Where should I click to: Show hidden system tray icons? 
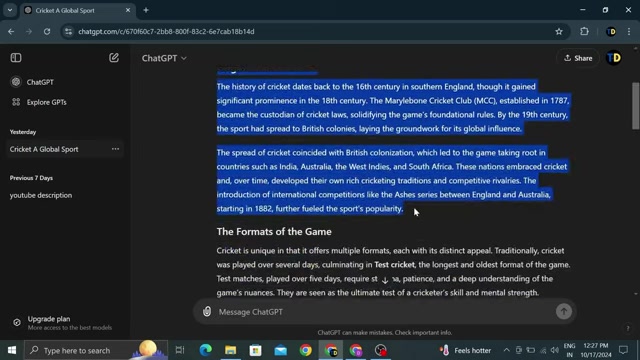pos(506,350)
